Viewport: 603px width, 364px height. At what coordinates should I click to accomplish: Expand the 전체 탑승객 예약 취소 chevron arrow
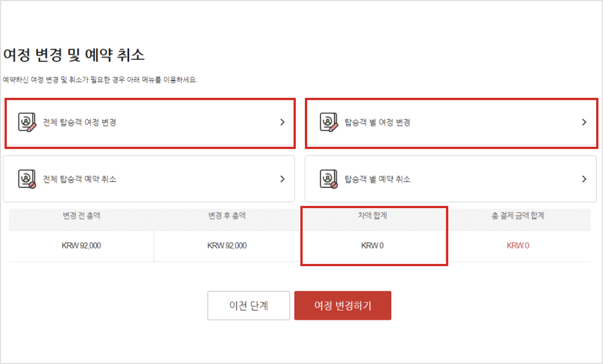282,178
